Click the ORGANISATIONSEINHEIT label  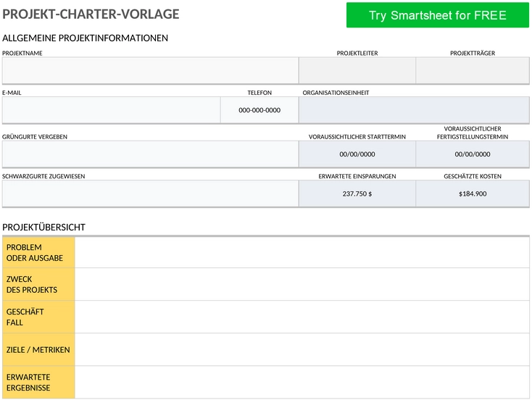(x=336, y=93)
